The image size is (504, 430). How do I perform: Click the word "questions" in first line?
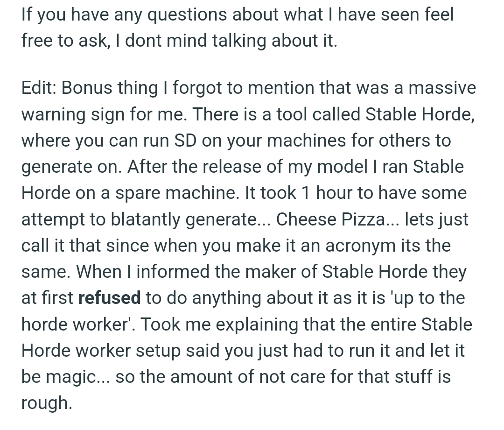(188, 14)
